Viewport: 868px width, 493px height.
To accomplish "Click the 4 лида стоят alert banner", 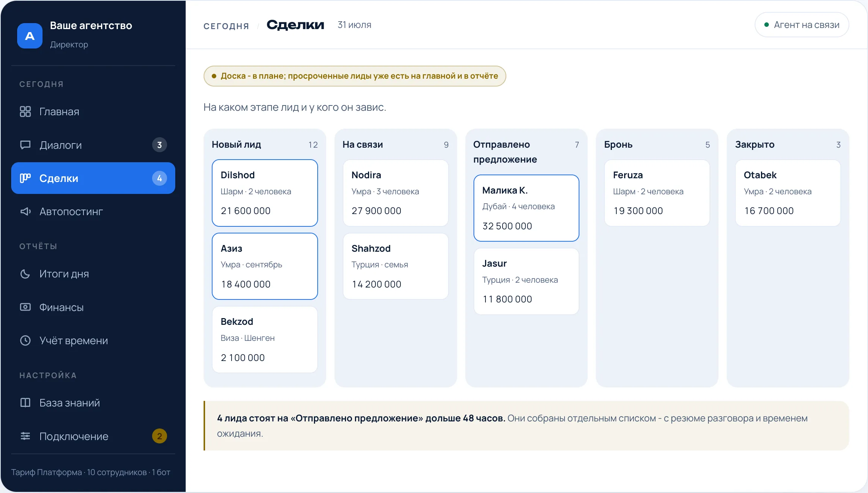I will coord(526,426).
